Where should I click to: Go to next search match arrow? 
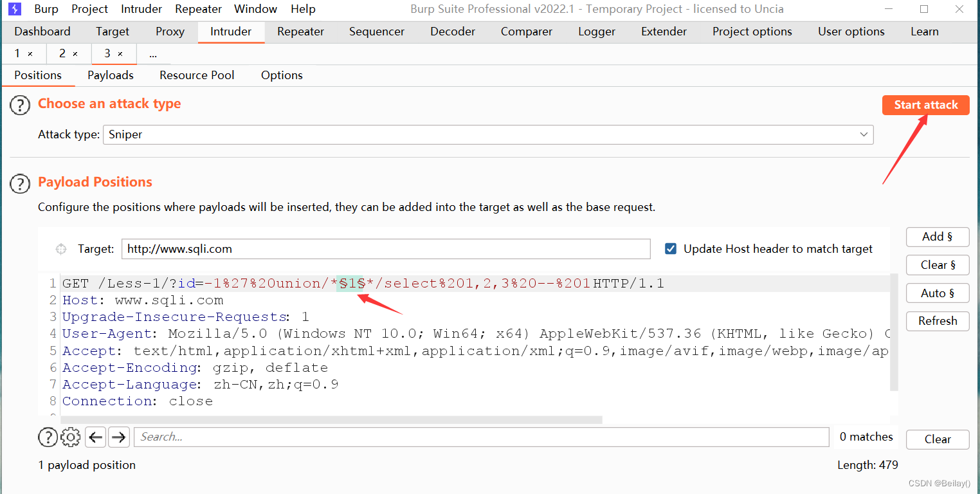[118, 437]
